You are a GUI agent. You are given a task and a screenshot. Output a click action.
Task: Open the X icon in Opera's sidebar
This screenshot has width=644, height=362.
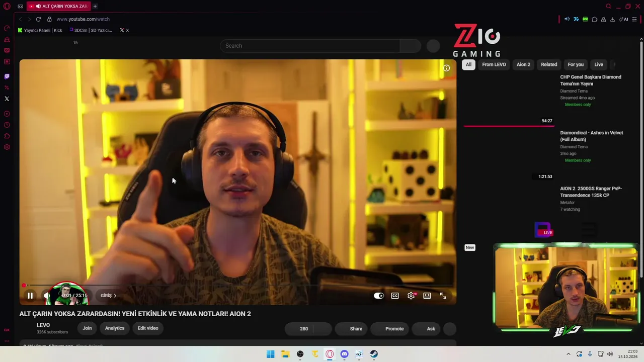7,99
